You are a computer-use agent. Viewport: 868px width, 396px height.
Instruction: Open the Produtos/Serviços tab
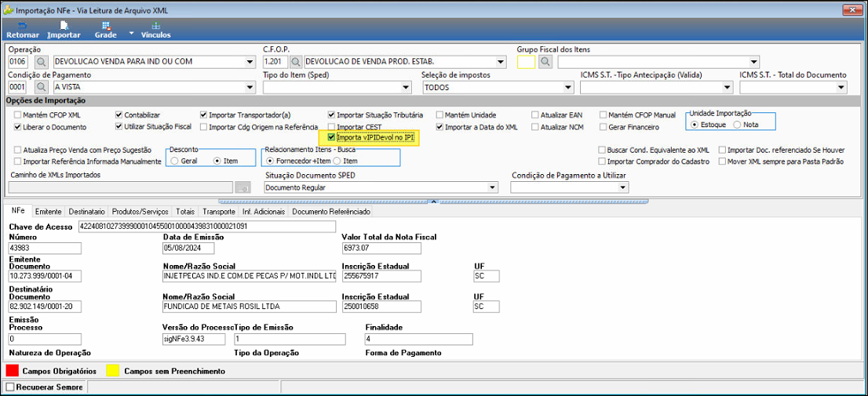pyautogui.click(x=140, y=212)
